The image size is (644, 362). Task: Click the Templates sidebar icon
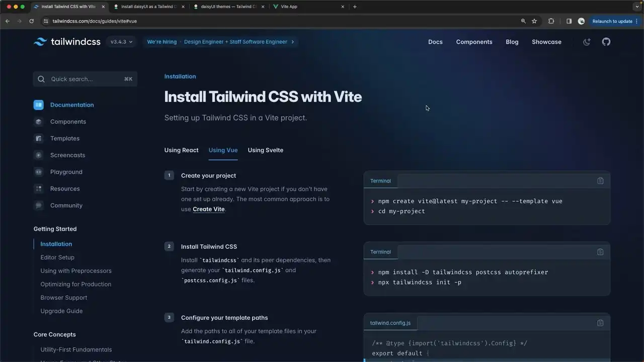click(39, 138)
